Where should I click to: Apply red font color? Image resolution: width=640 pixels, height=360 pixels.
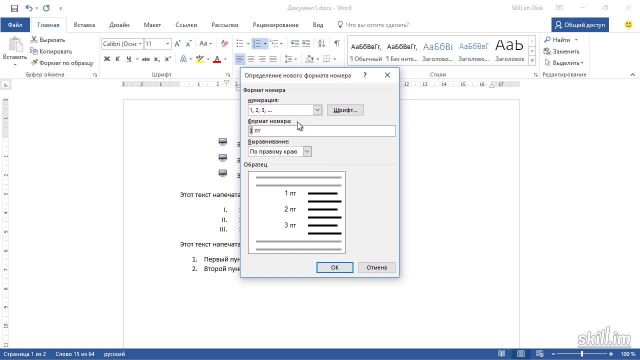(x=217, y=59)
